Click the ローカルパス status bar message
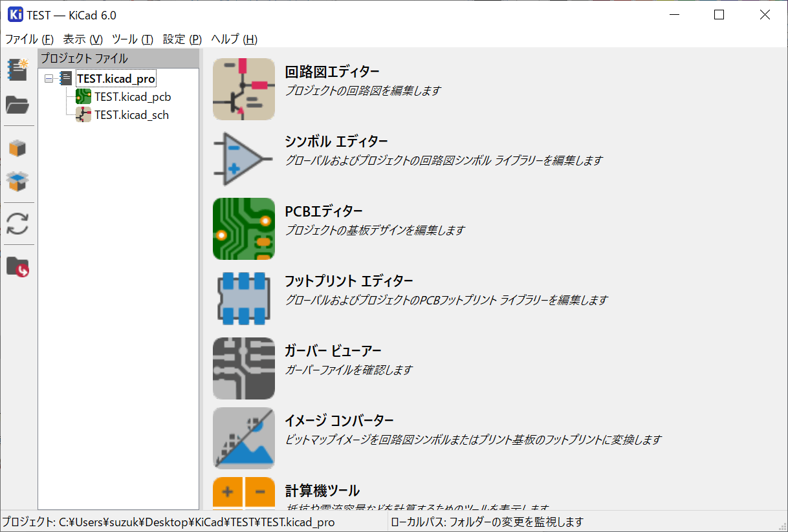This screenshot has width=788, height=532. coord(487,522)
